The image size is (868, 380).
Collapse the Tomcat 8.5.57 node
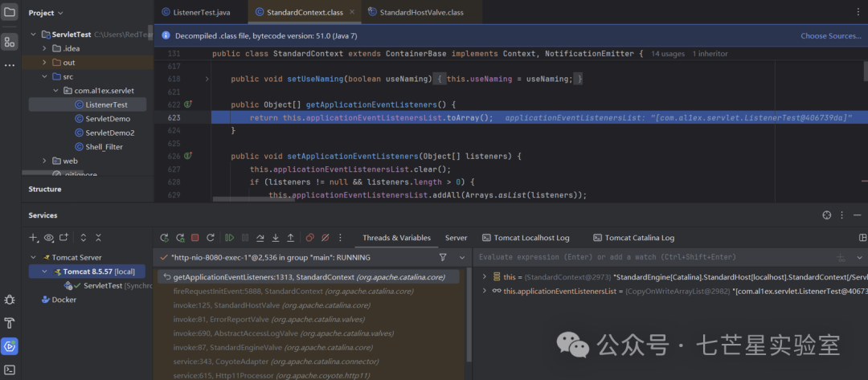45,272
